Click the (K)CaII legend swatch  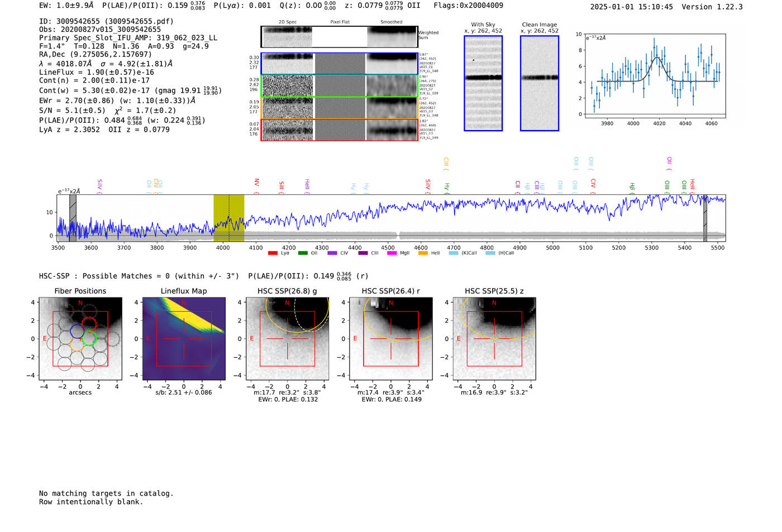point(454,253)
